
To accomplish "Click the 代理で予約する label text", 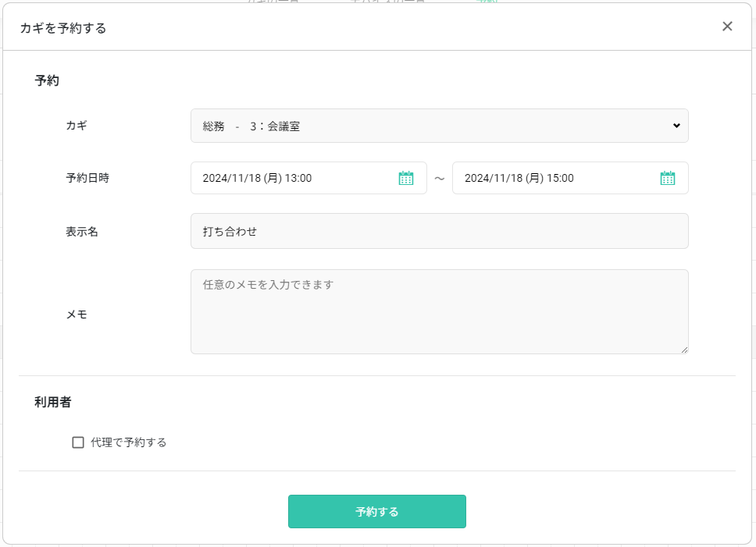I will [x=128, y=442].
